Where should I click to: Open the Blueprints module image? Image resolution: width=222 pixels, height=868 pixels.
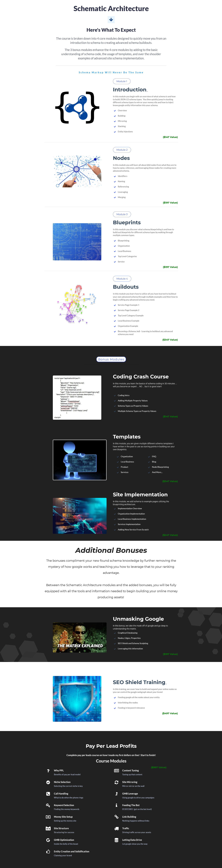point(77,242)
